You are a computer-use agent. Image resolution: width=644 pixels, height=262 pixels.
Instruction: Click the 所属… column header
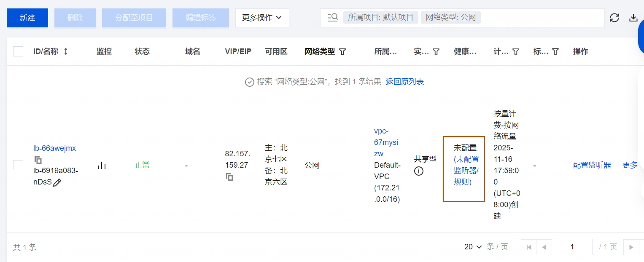coord(385,51)
